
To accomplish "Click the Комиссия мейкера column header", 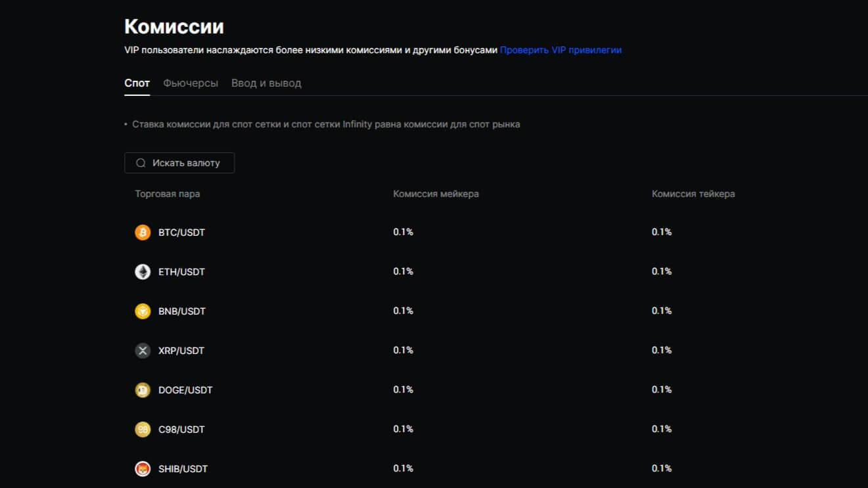I will pyautogui.click(x=436, y=194).
